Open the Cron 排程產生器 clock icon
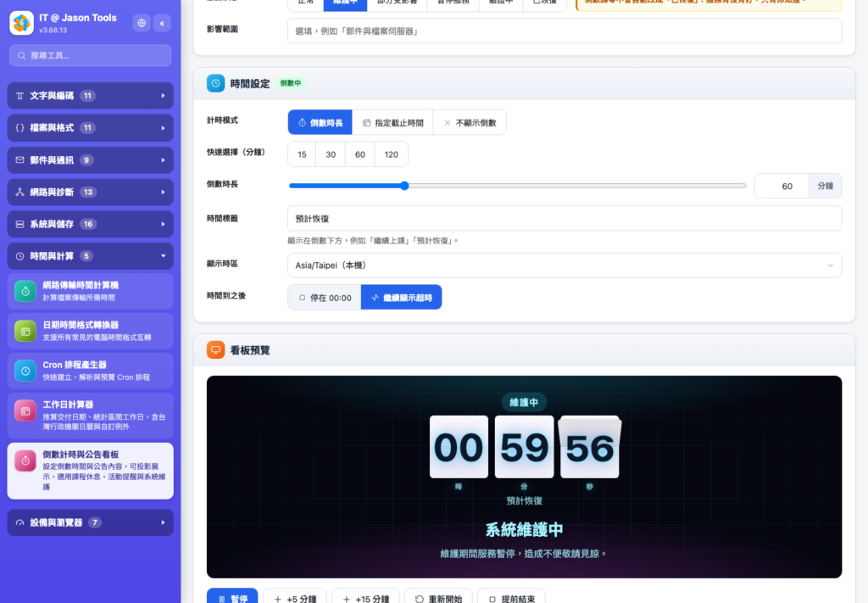 (25, 371)
